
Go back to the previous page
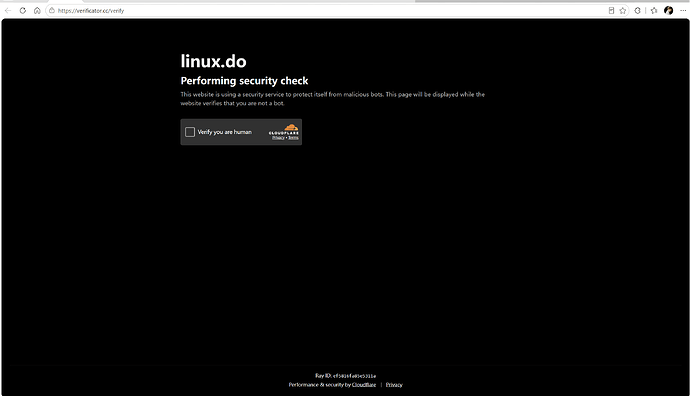[8, 11]
